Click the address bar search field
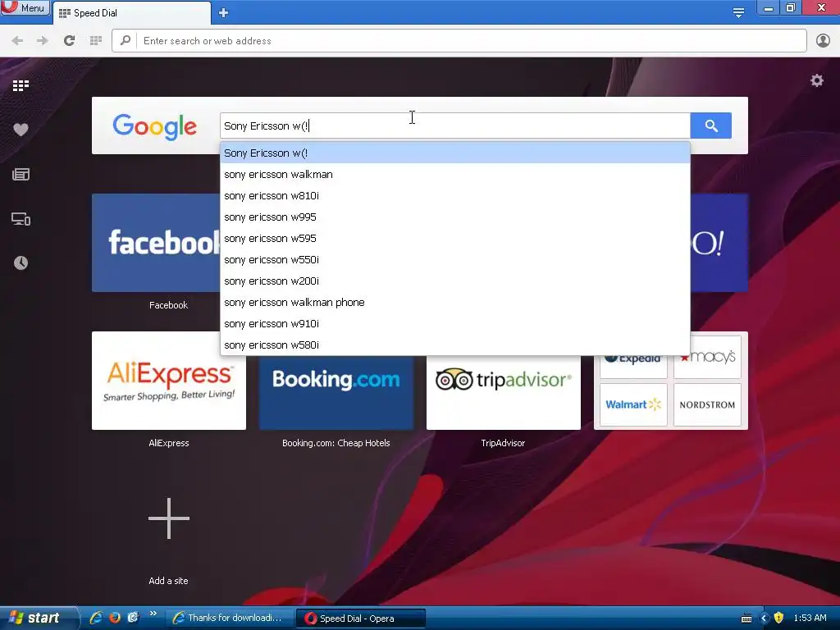Screen dimensions: 840x630 (x=459, y=41)
